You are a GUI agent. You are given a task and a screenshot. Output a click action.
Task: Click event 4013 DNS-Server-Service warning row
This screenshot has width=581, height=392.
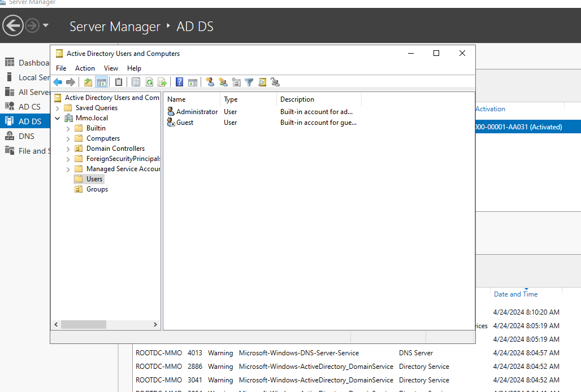(x=348, y=353)
